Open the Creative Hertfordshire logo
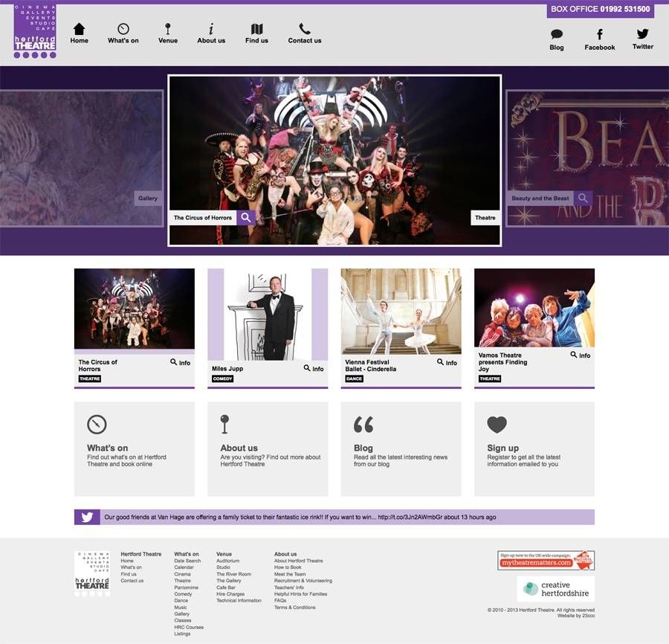669x644 pixels. pyautogui.click(x=556, y=589)
